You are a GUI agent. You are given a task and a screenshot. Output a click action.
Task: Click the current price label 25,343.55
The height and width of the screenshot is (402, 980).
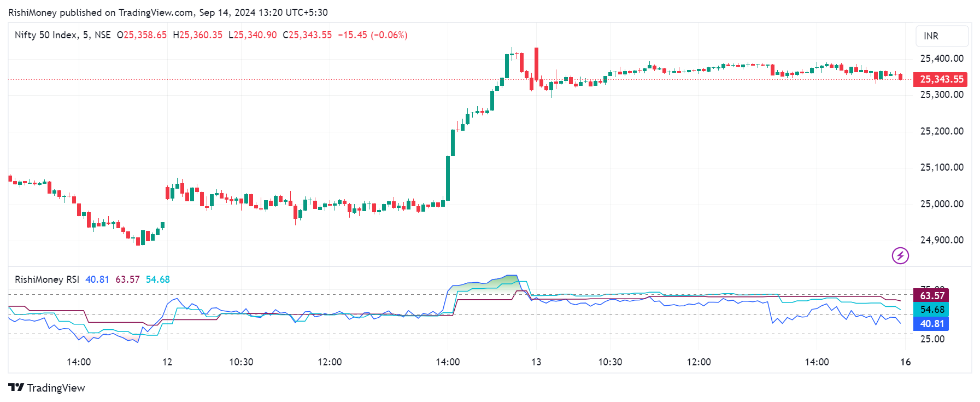coord(941,79)
